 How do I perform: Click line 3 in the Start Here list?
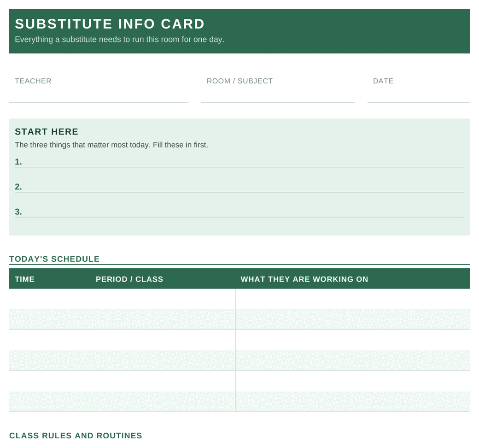click(x=239, y=212)
